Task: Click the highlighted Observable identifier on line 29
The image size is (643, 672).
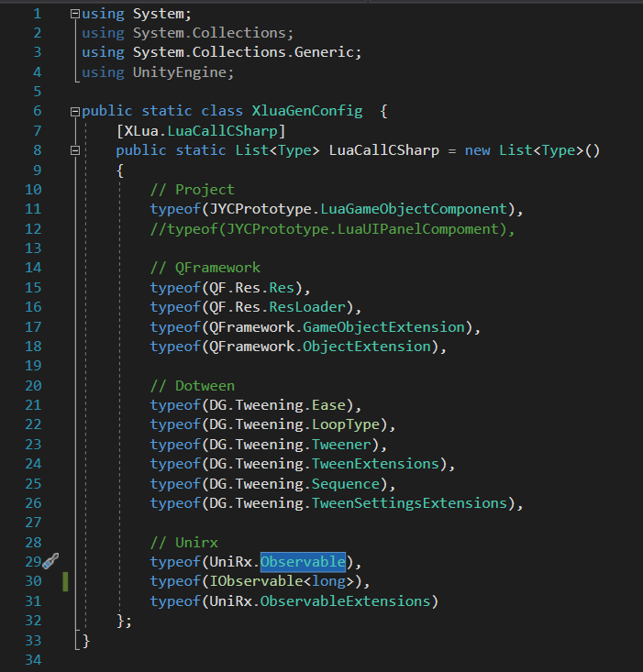Action: (303, 562)
